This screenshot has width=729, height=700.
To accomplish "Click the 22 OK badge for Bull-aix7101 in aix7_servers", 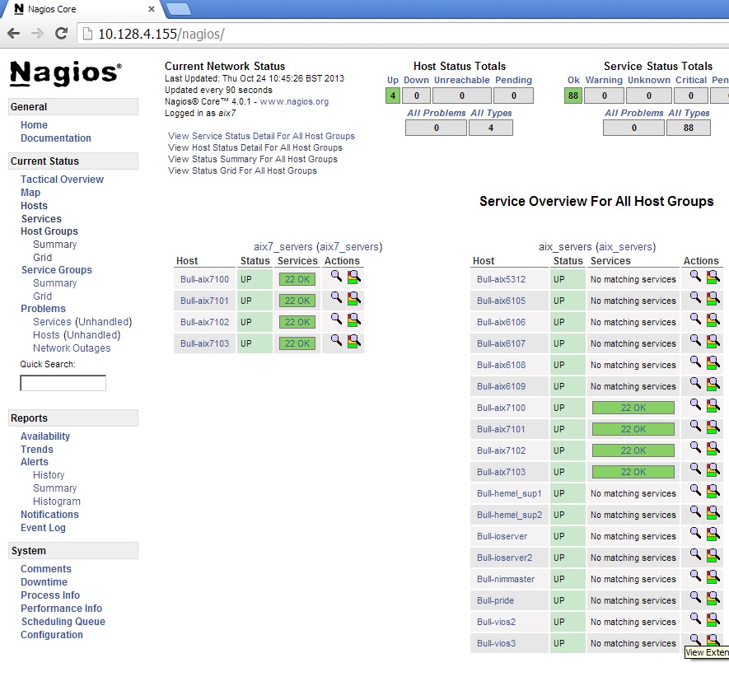I will (297, 301).
